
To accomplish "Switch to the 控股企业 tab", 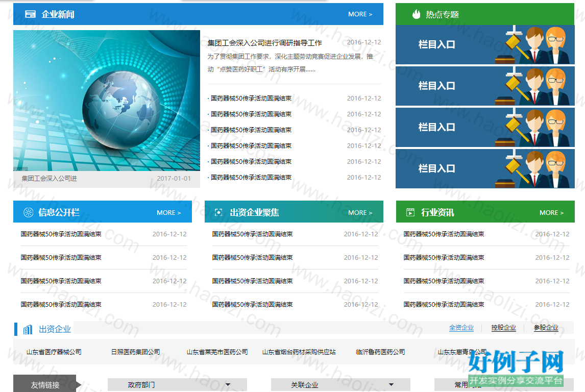I will coord(503,328).
